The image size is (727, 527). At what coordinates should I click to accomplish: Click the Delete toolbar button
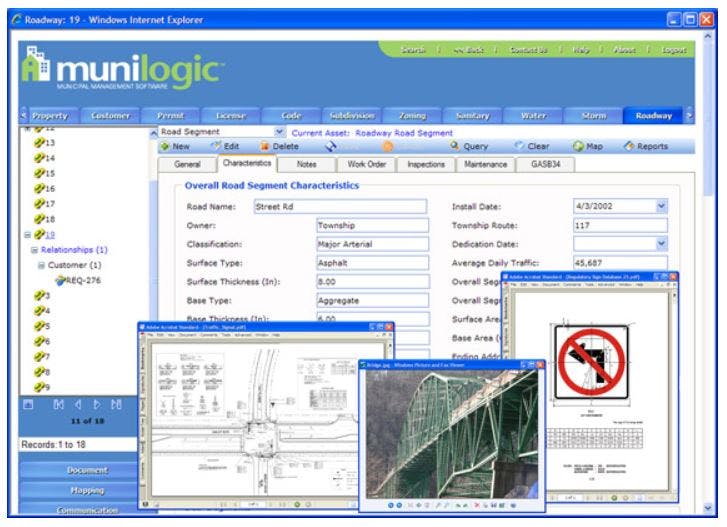280,146
